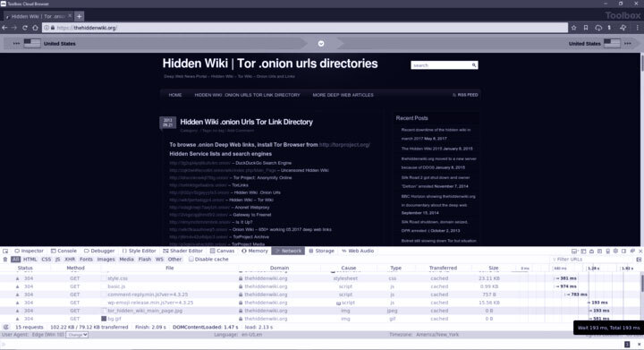Open the Hidden Wiki .onion Urls post title

point(247,122)
